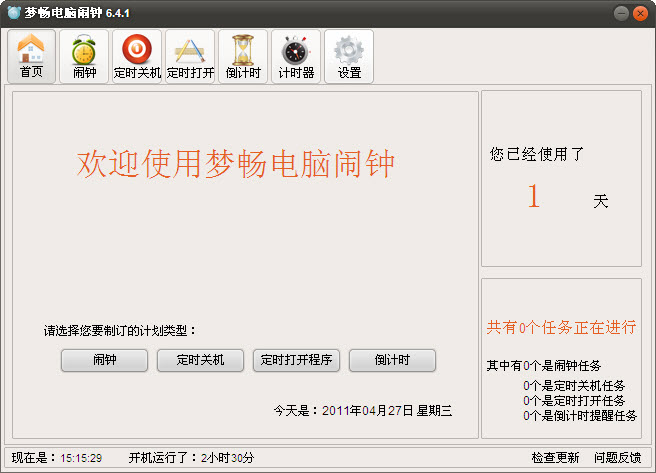Click today's date text 2011年04月27日
The height and width of the screenshot is (473, 656).
pos(366,410)
